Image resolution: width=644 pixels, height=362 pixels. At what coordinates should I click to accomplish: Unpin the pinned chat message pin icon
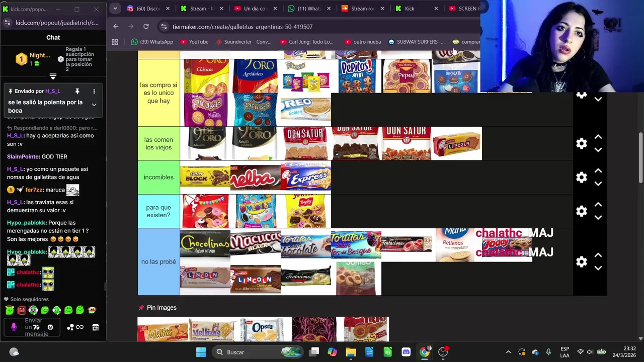(77, 91)
